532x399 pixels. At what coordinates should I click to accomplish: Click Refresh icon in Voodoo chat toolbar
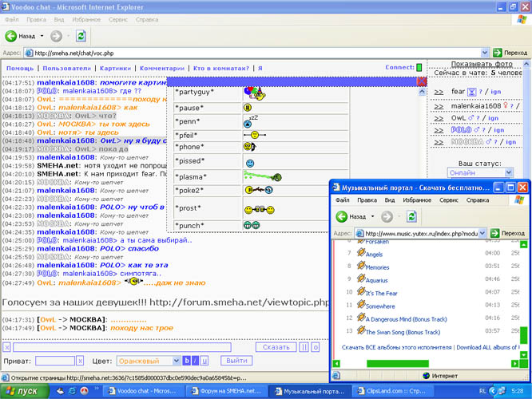[x=81, y=36]
